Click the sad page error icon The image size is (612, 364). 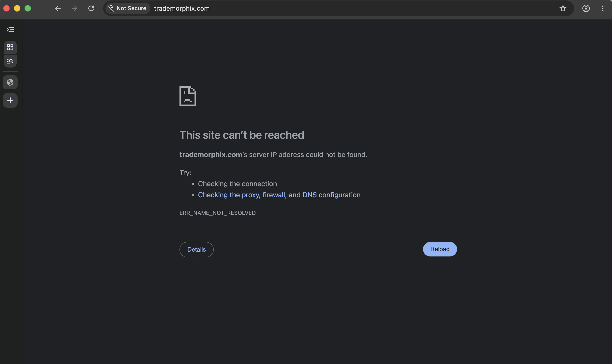[x=188, y=96]
